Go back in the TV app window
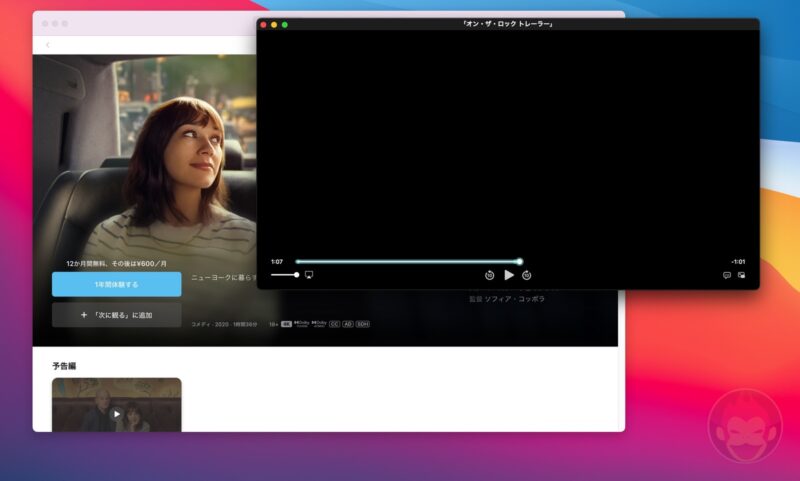The height and width of the screenshot is (481, 800). coord(48,45)
